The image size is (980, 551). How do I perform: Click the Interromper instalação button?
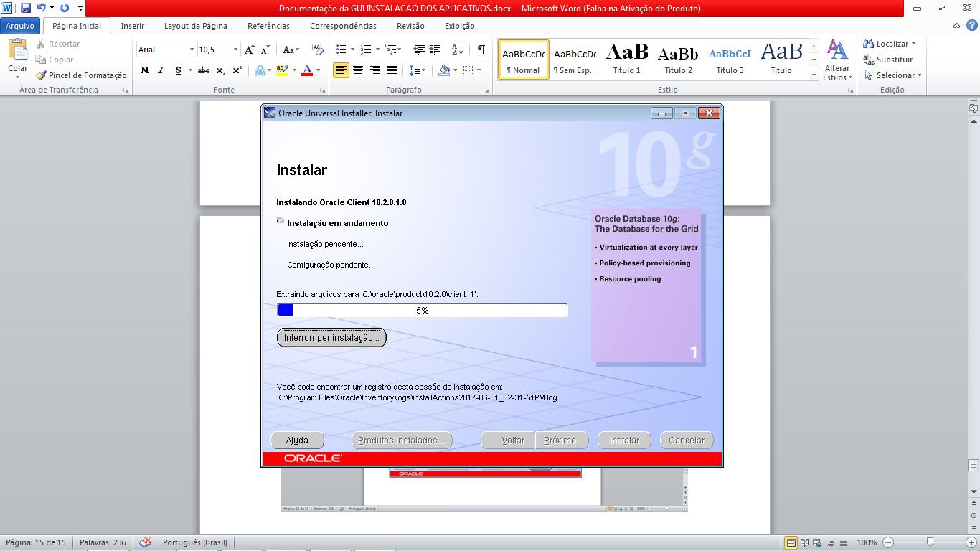tap(331, 337)
